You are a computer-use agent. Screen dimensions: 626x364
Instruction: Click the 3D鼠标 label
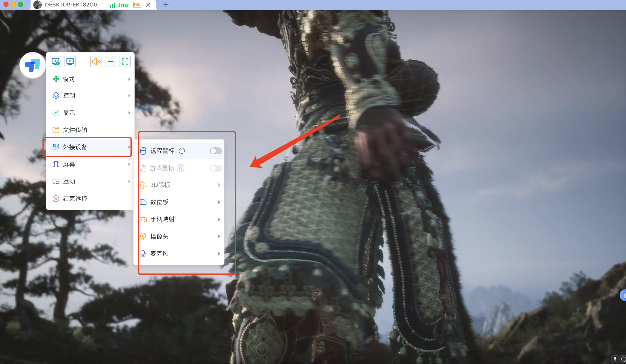point(160,185)
